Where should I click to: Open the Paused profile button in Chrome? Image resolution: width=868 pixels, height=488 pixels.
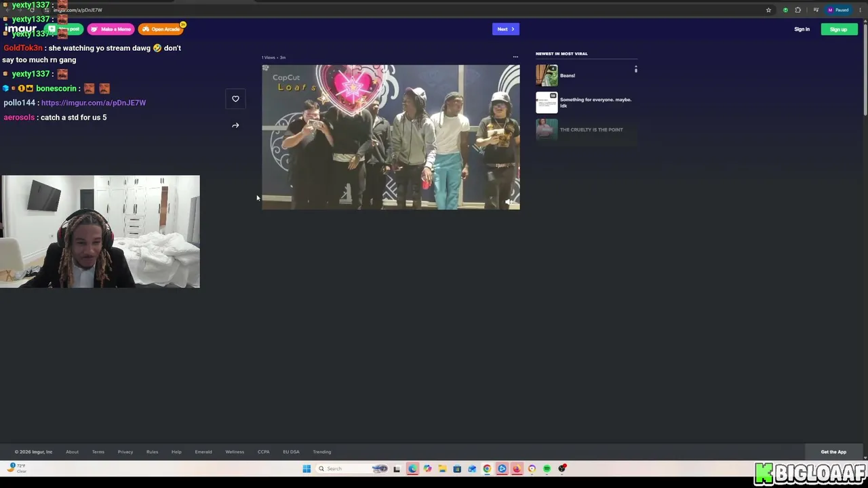pyautogui.click(x=838, y=10)
